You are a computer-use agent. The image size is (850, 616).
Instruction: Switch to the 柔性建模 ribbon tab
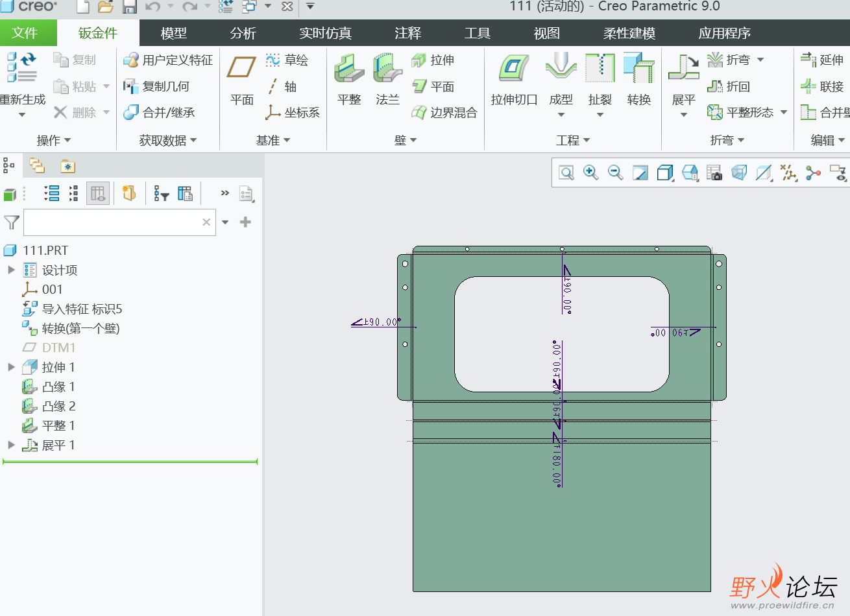click(x=629, y=33)
